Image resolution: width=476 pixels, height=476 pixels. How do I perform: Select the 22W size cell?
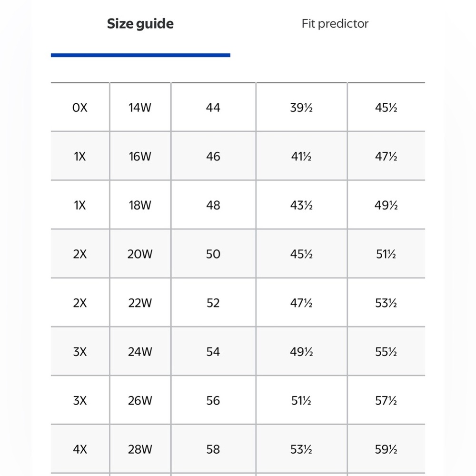(140, 303)
